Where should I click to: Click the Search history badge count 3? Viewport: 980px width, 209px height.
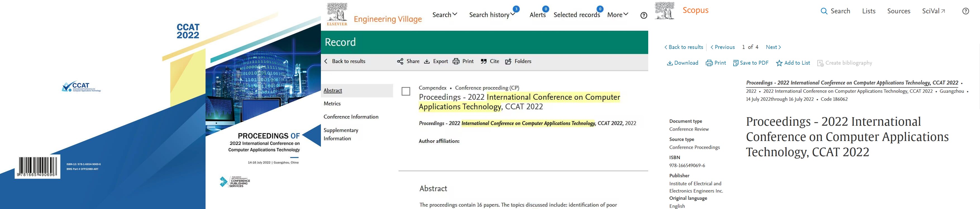(x=516, y=9)
